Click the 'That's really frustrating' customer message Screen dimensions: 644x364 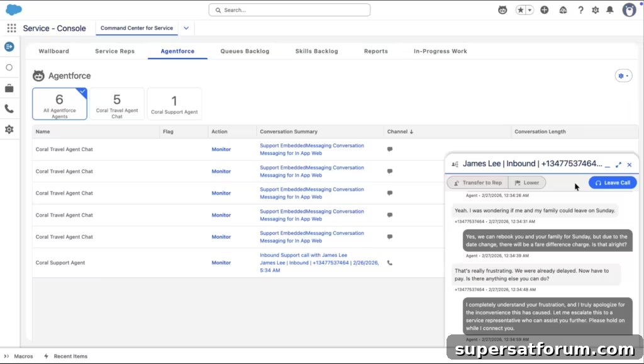point(536,275)
